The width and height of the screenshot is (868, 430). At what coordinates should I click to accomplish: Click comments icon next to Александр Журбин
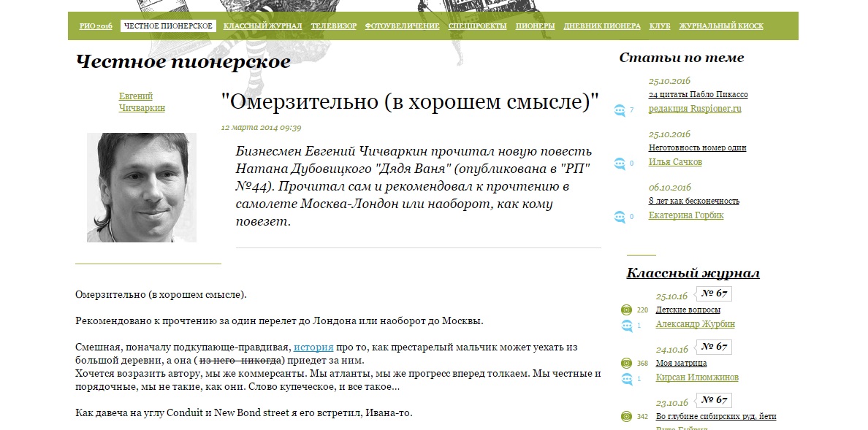coord(626,326)
